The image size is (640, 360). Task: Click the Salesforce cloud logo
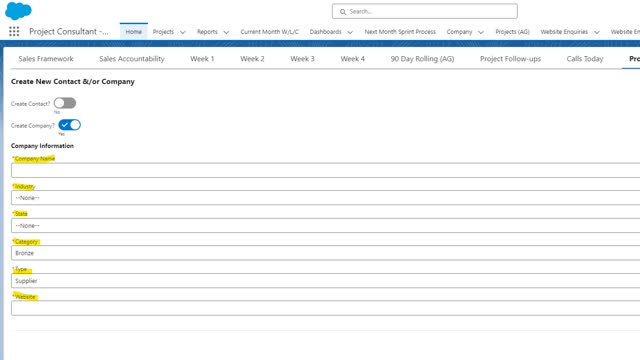click(x=18, y=11)
